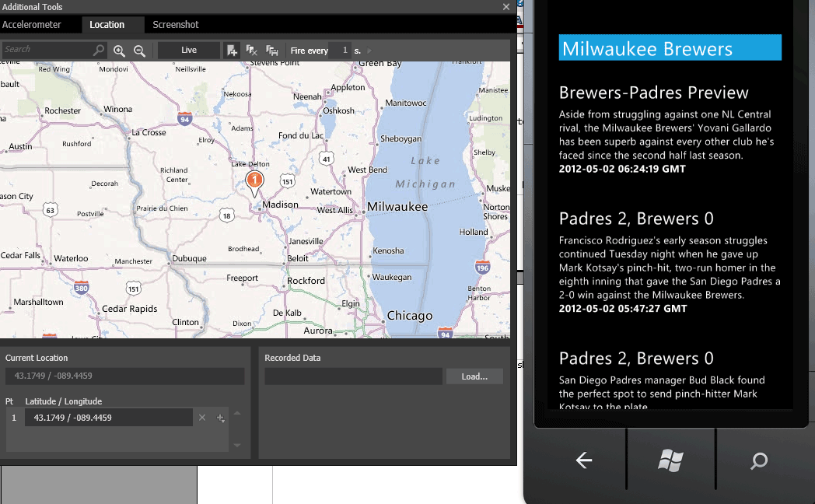Click the Fire every seconds field

pyautogui.click(x=341, y=50)
